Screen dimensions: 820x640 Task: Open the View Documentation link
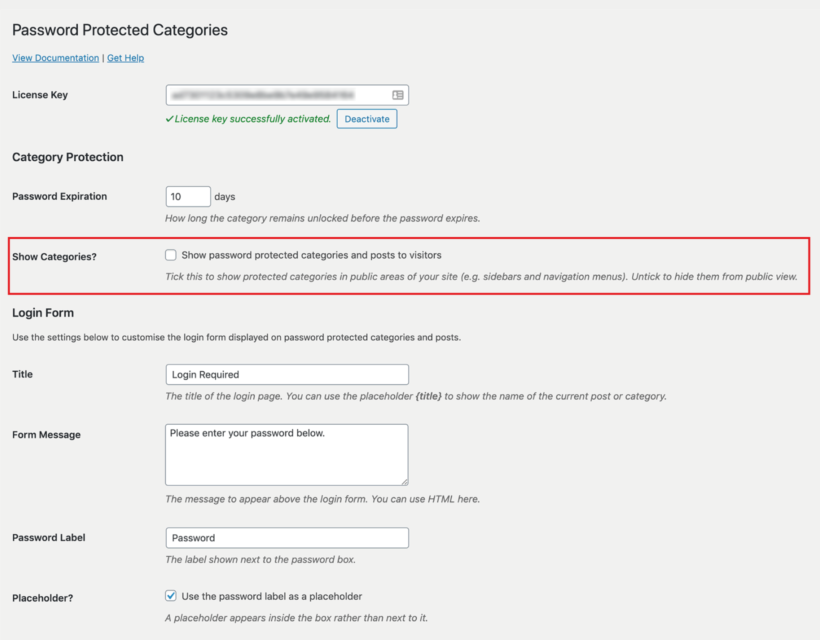click(x=54, y=58)
